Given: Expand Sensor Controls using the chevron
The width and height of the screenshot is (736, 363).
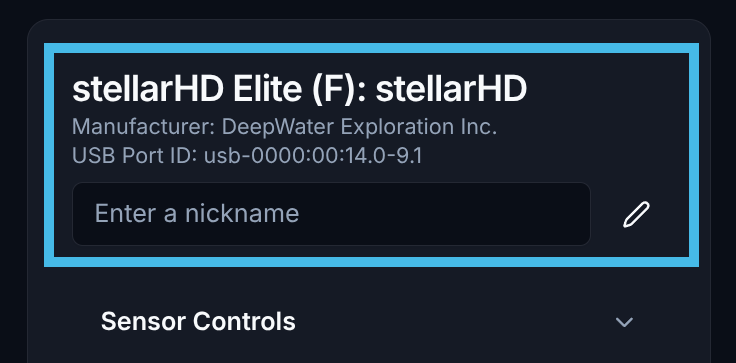Looking at the screenshot, I should tap(624, 322).
